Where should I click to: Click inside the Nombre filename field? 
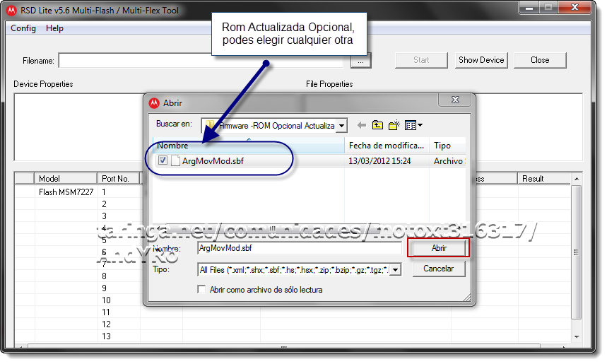[x=299, y=248]
